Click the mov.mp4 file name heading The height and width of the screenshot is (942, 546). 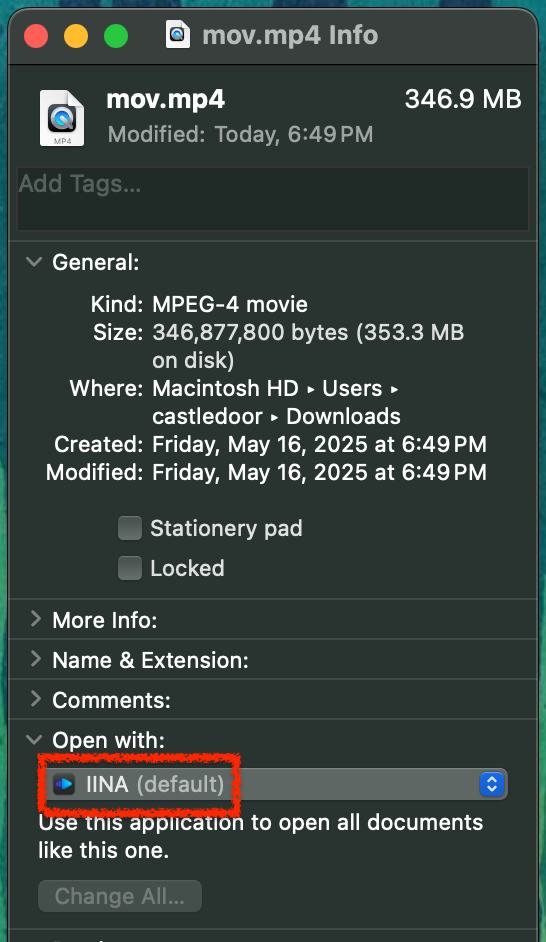[x=166, y=100]
